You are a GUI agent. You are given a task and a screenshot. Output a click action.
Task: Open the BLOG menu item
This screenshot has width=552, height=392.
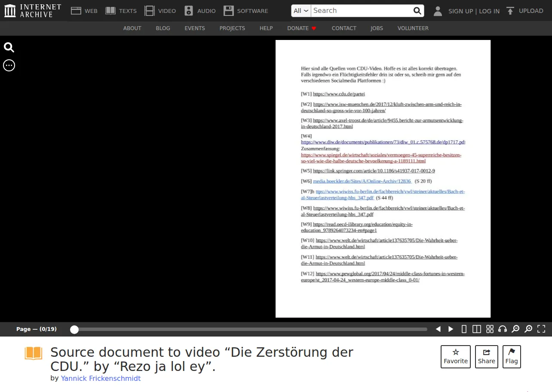pos(163,28)
